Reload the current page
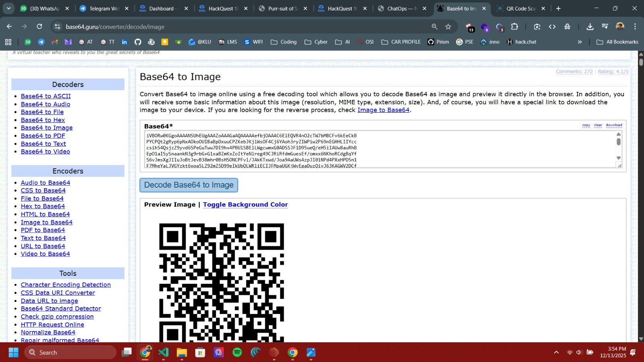Image resolution: width=644 pixels, height=362 pixels. click(39, 27)
